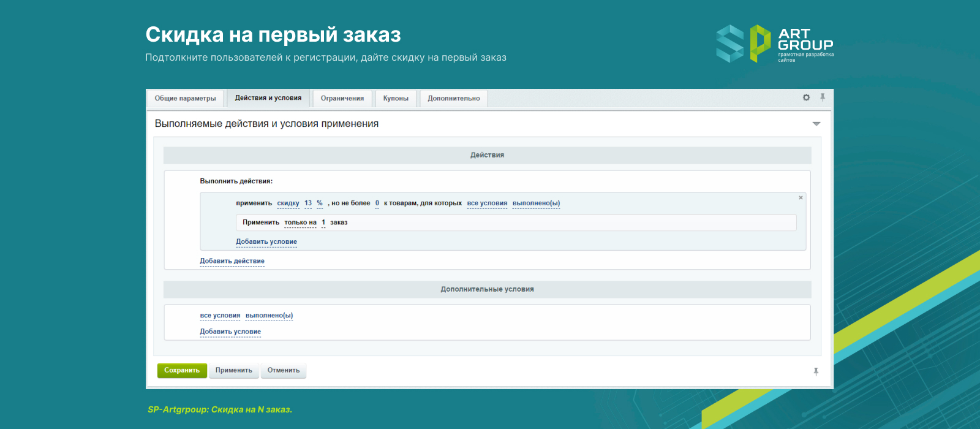Edit the order number value 1
980x429 pixels.
(x=323, y=223)
